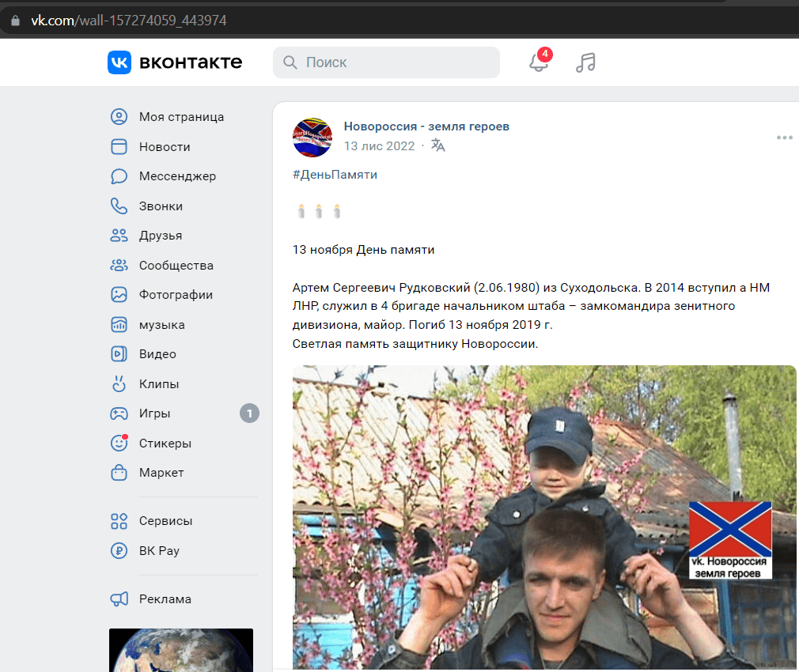Click the Видео play icon
799x672 pixels.
point(119,354)
